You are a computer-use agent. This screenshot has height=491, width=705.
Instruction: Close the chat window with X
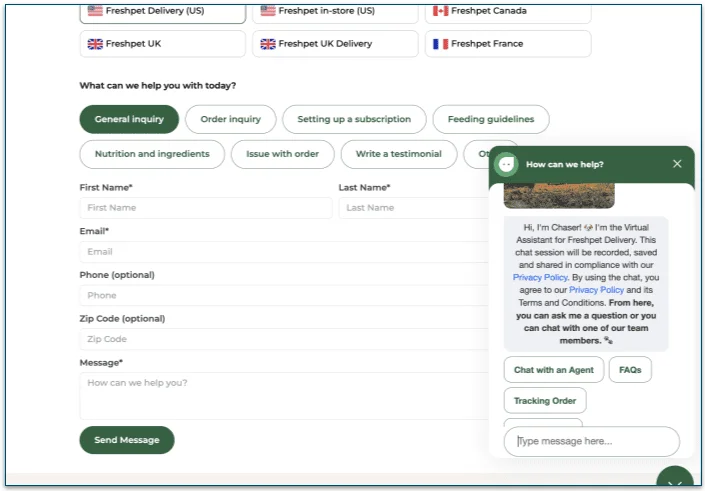point(677,164)
